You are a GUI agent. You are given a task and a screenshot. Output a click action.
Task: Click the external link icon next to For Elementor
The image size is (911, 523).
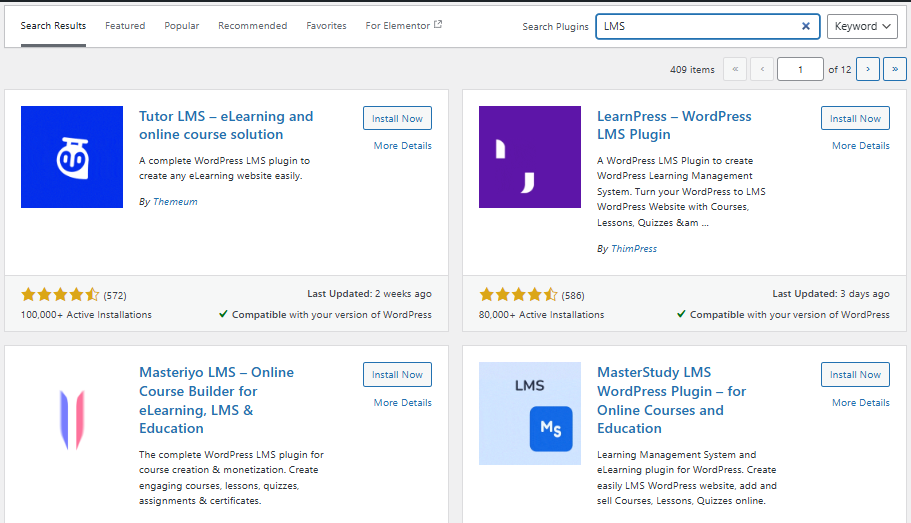click(x=438, y=24)
